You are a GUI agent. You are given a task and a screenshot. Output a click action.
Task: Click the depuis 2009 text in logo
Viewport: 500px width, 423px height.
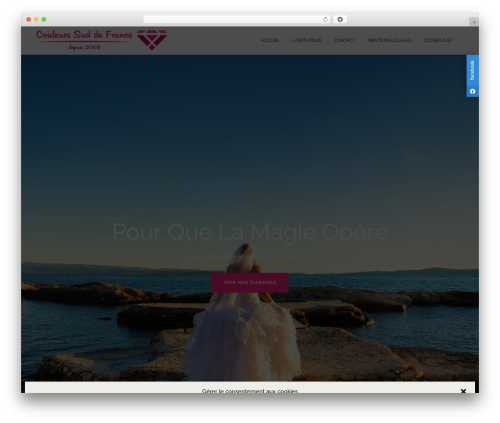[84, 47]
